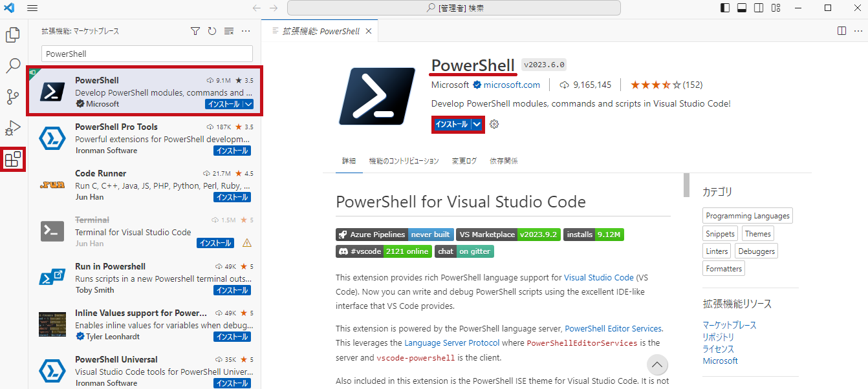Image resolution: width=868 pixels, height=389 pixels.
Task: Select the Snippets category tag
Action: pyautogui.click(x=721, y=234)
